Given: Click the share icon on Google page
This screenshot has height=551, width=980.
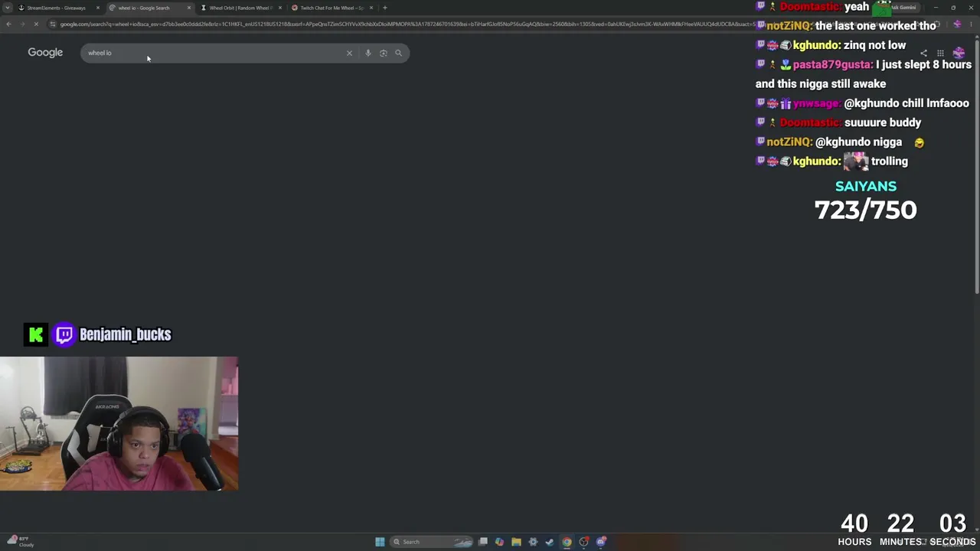Looking at the screenshot, I should click(923, 53).
